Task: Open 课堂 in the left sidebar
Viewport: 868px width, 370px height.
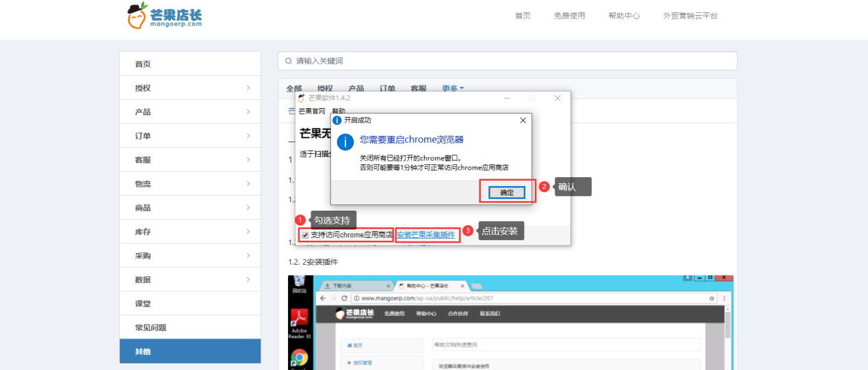Action: [x=190, y=304]
